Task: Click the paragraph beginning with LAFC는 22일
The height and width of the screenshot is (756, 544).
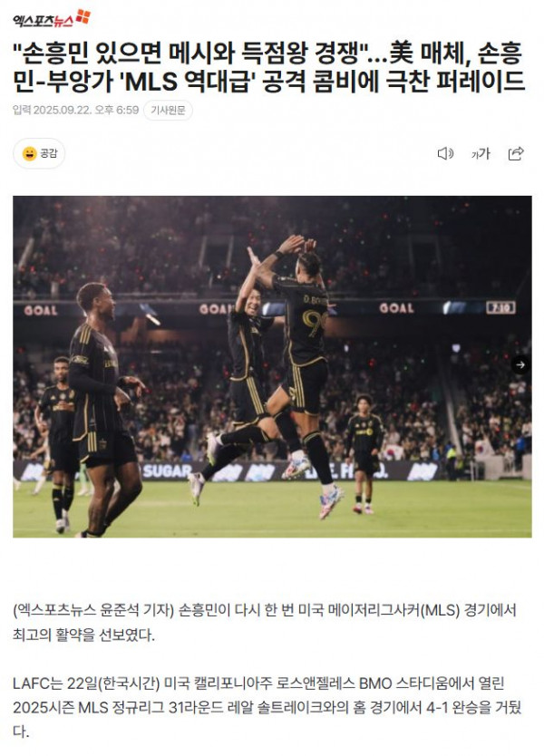Action: point(267,708)
